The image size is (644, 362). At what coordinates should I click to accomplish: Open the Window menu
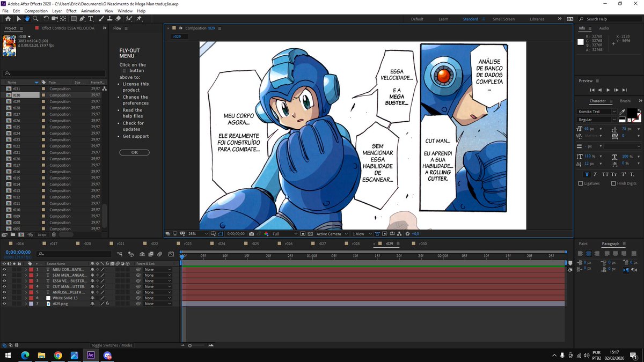point(125,11)
